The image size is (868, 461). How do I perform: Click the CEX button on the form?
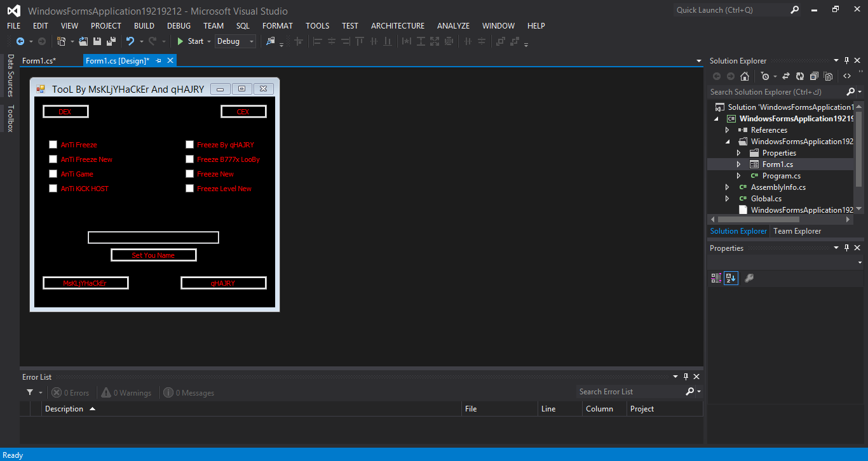243,112
